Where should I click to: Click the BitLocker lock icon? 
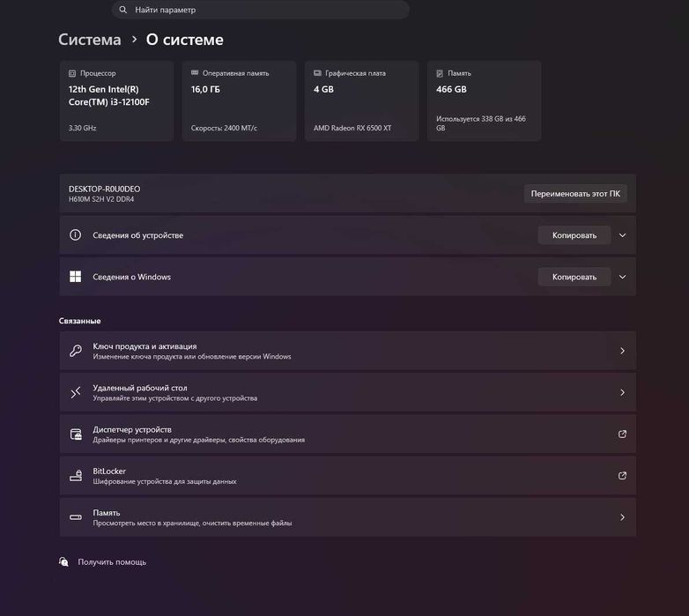[x=76, y=475]
